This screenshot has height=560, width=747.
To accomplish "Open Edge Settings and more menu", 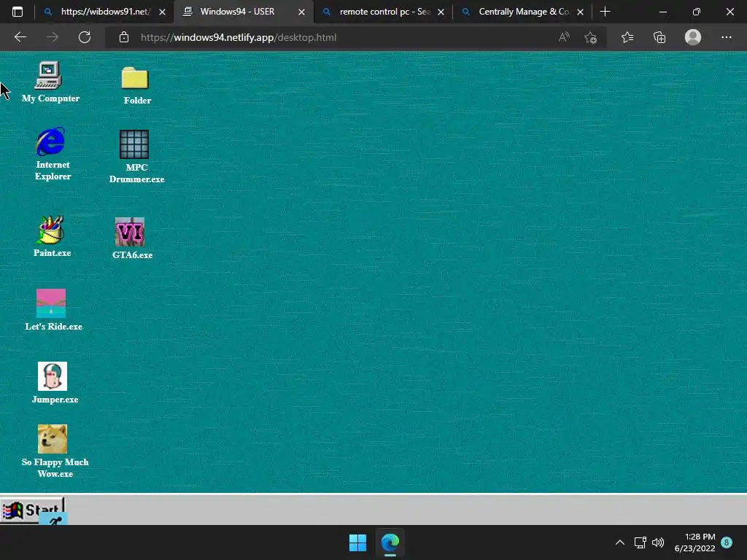I will [x=726, y=37].
